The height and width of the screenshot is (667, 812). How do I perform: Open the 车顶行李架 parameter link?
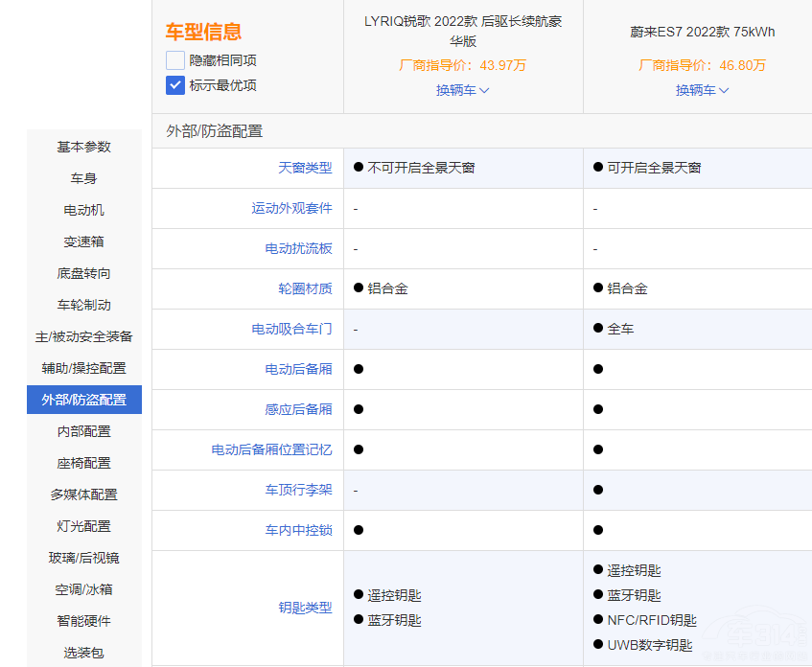pyautogui.click(x=298, y=490)
